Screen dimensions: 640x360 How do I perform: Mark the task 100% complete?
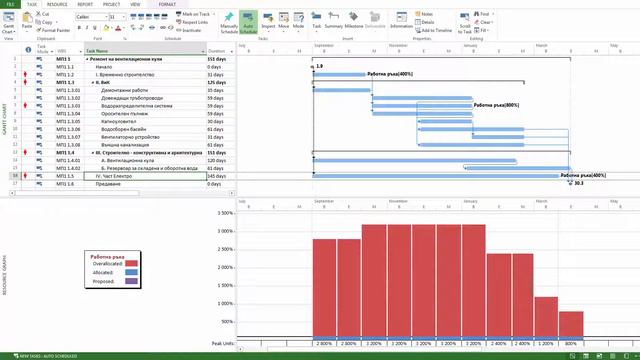coord(164,17)
